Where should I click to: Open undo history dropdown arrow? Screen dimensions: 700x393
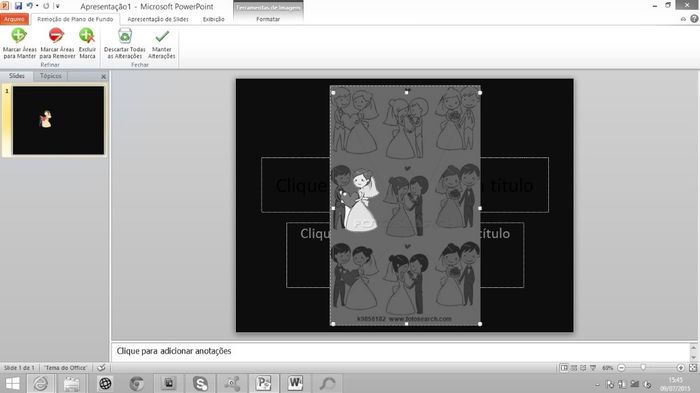point(37,6)
